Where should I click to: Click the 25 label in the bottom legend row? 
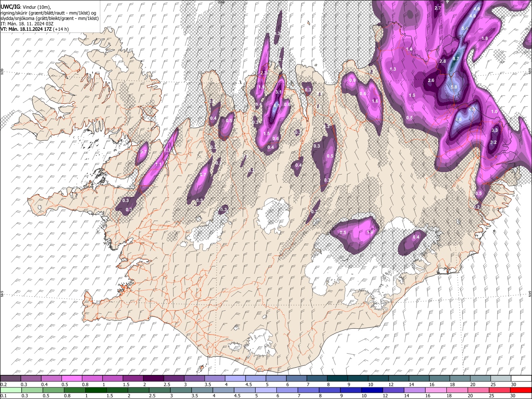(492, 397)
